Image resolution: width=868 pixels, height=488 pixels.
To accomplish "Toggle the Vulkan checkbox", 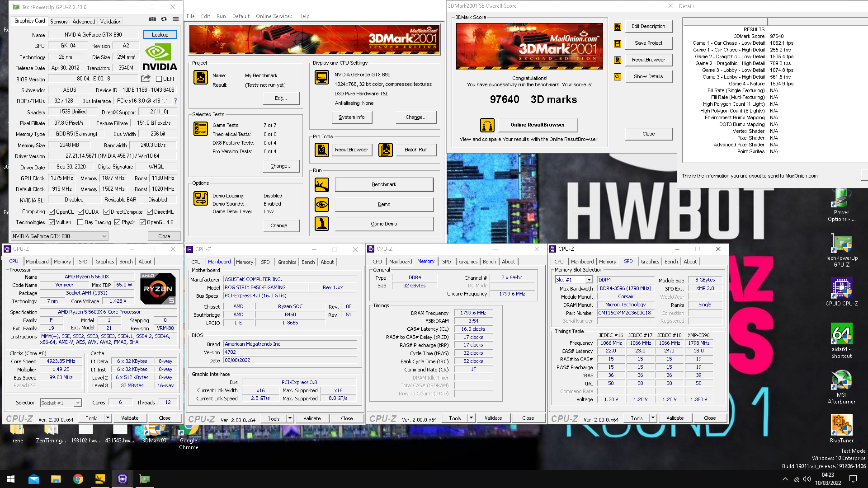I will (x=52, y=222).
